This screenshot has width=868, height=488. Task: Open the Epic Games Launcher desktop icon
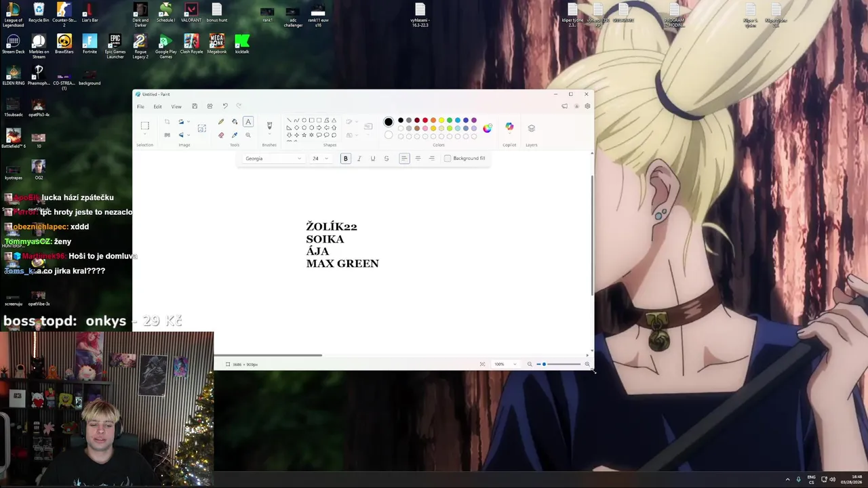pos(115,46)
